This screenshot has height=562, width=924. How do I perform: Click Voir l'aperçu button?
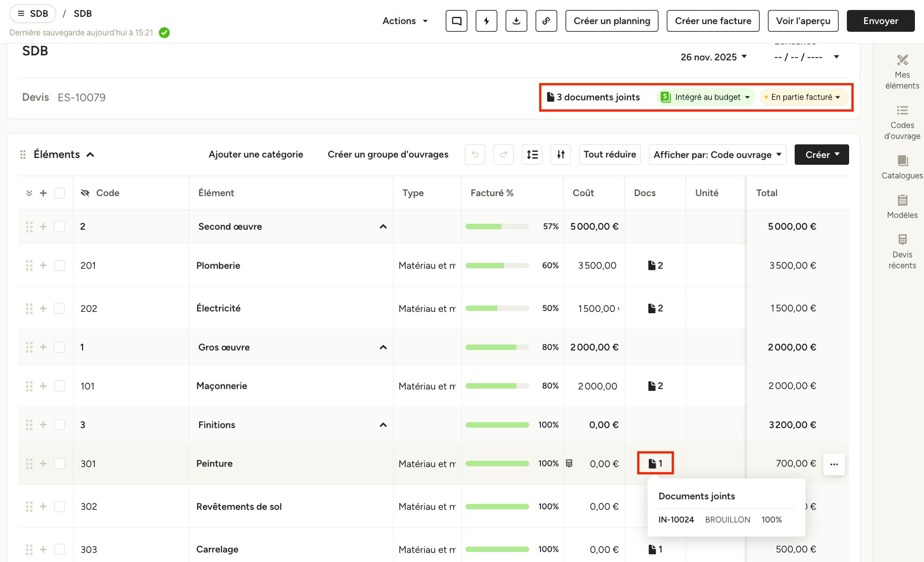tap(803, 21)
